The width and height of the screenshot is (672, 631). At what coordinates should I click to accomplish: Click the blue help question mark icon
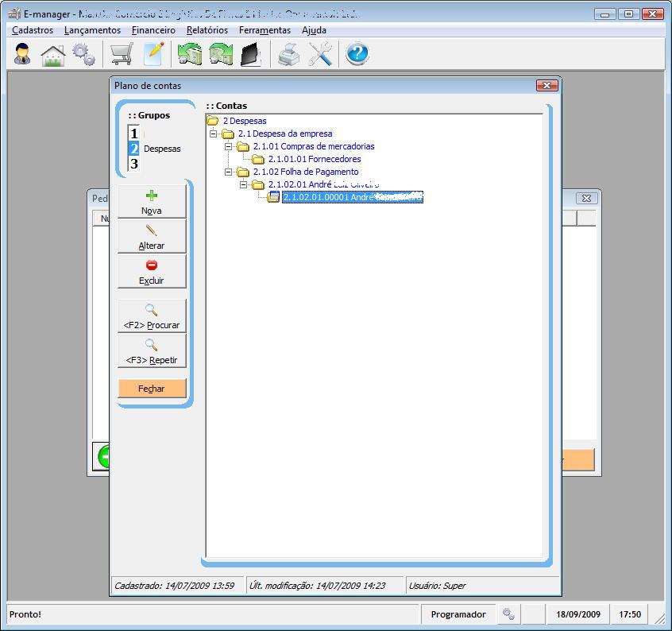point(357,54)
